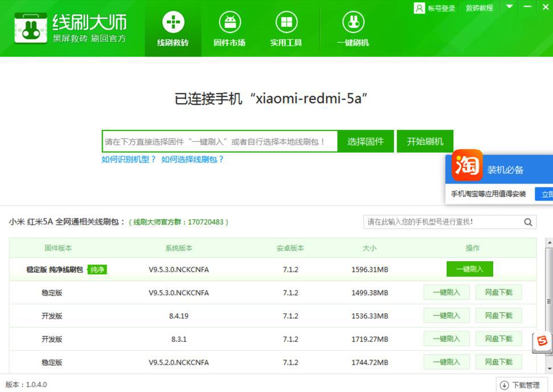Open the 线刷救砖 tab
The width and height of the screenshot is (553, 392).
[173, 29]
